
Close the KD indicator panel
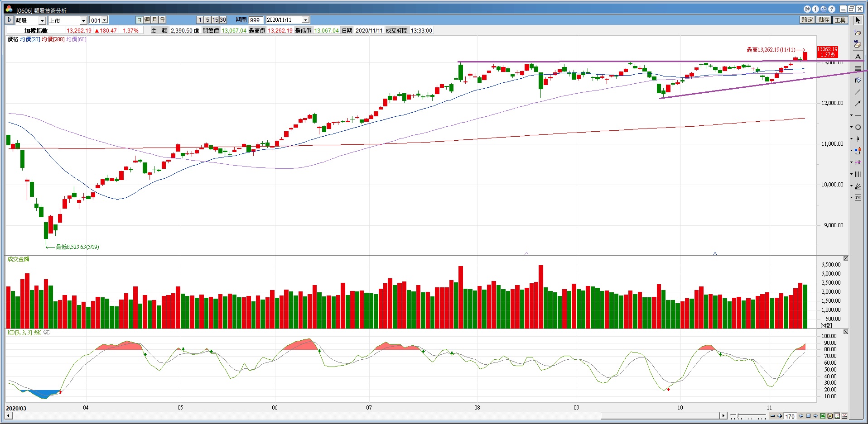pyautogui.click(x=845, y=332)
